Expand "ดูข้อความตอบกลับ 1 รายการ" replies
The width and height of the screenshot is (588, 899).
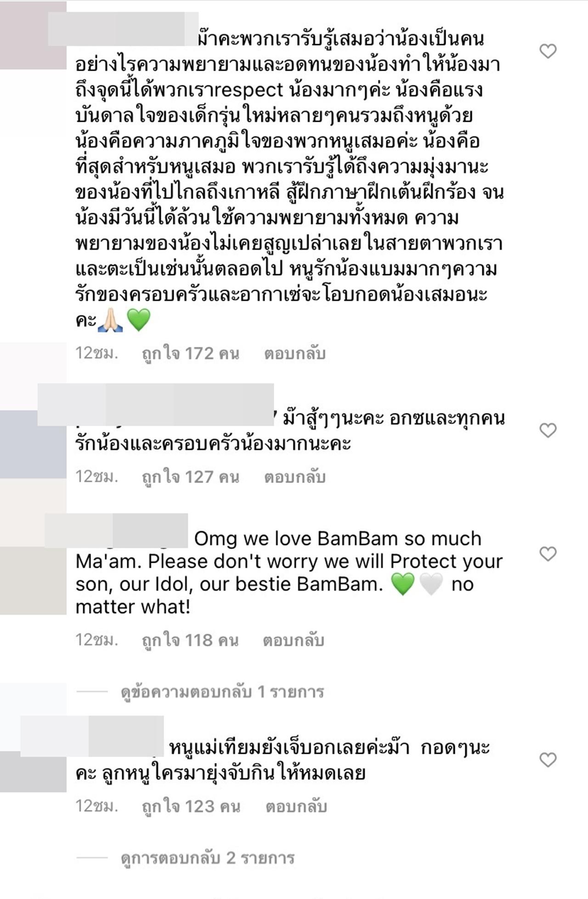click(222, 692)
